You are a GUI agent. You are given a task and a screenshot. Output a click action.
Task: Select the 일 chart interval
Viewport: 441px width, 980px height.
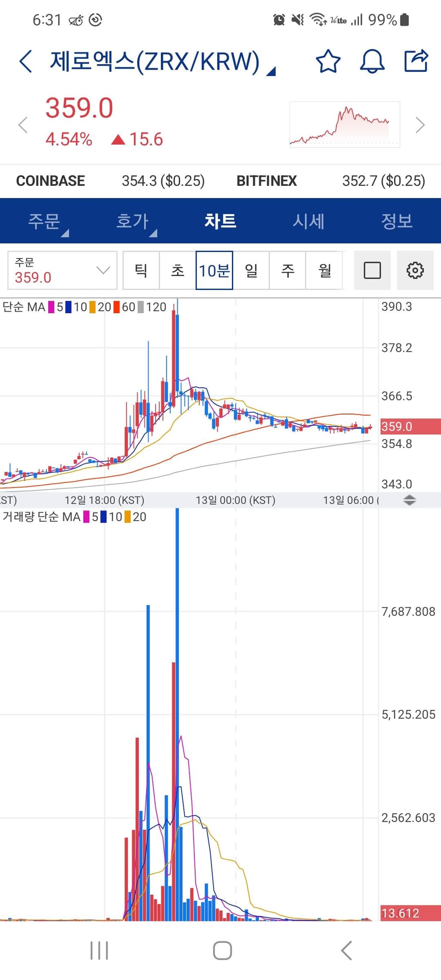pos(251,270)
